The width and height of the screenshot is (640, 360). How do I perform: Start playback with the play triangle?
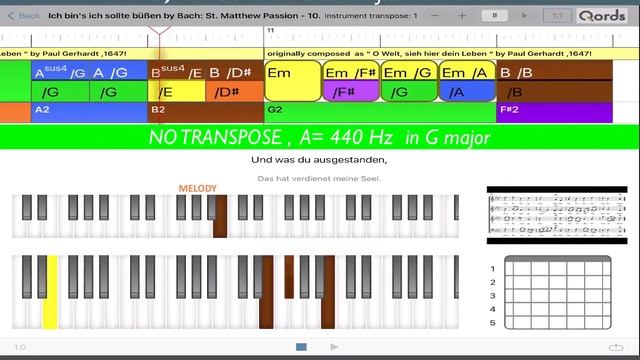pyautogui.click(x=334, y=347)
